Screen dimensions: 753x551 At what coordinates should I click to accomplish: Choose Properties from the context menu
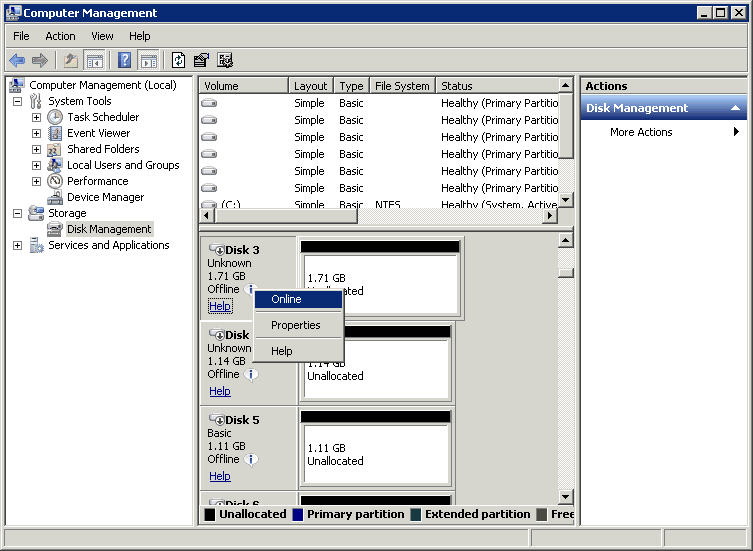[298, 325]
